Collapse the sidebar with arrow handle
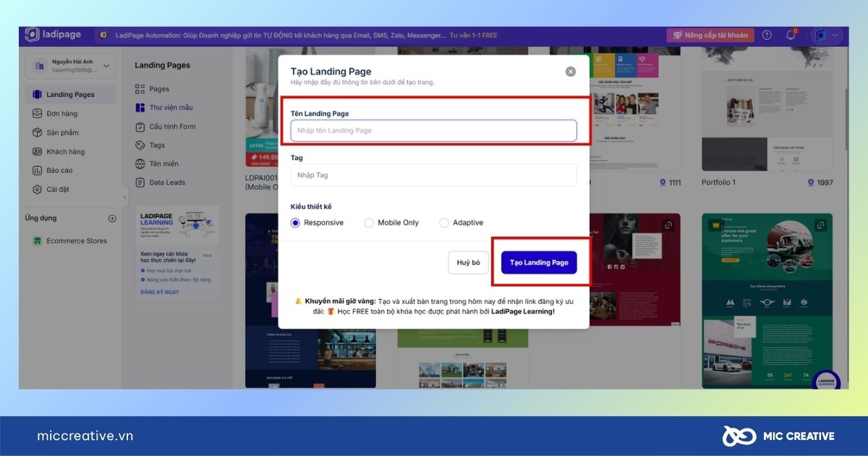This screenshot has height=456, width=868. click(124, 197)
